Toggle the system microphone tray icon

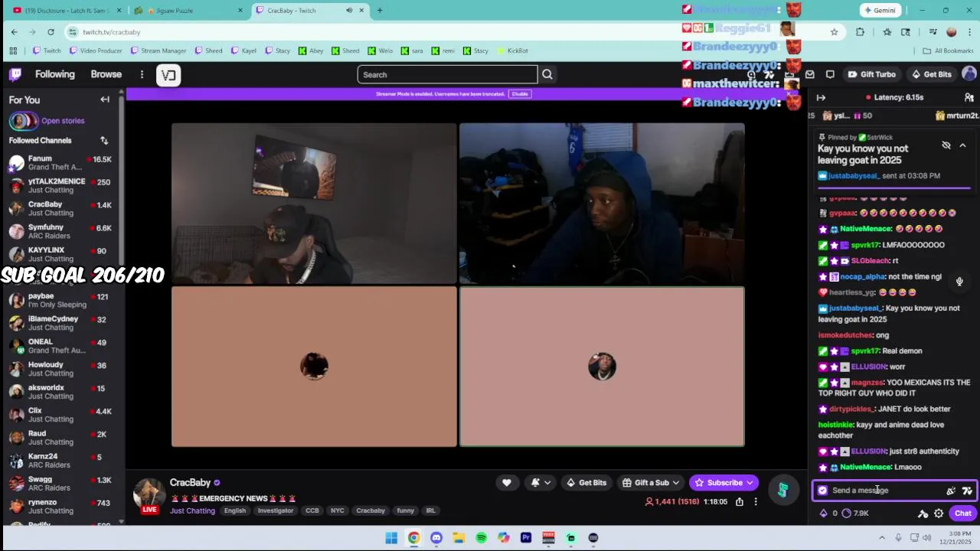[x=898, y=537]
